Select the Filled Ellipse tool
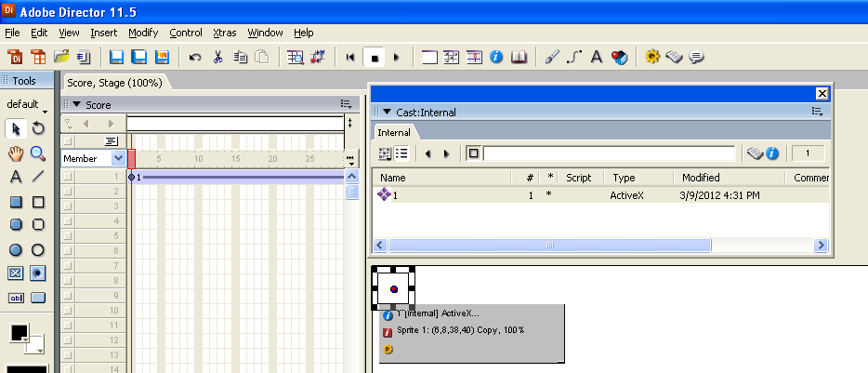Image resolution: width=868 pixels, height=373 pixels. pyautogui.click(x=16, y=250)
